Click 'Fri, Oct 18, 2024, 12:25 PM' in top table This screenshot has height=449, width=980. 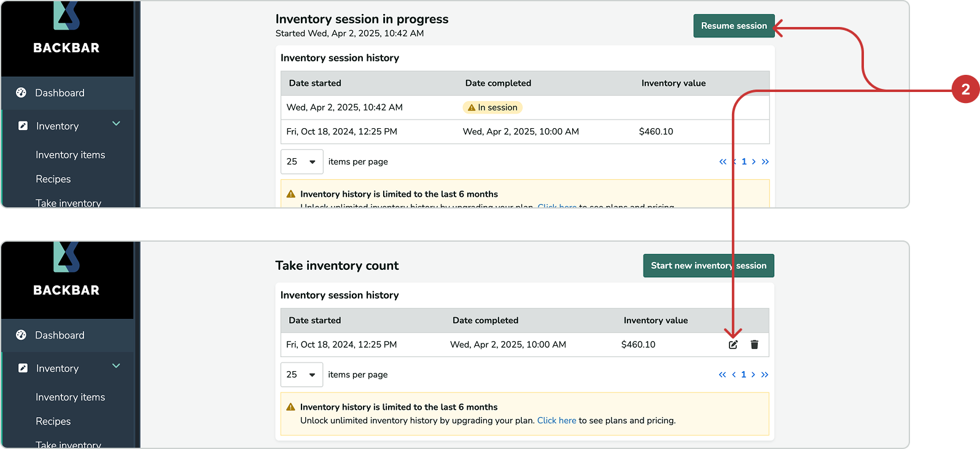[x=342, y=132]
